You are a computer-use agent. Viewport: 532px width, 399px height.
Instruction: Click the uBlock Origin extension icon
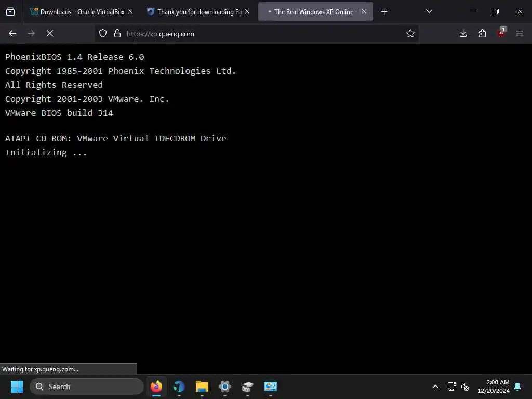pyautogui.click(x=501, y=33)
